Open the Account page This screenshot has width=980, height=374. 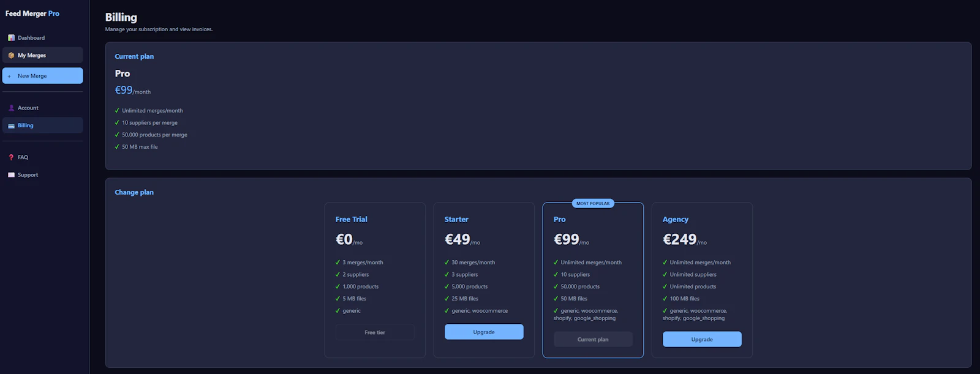tap(42, 108)
